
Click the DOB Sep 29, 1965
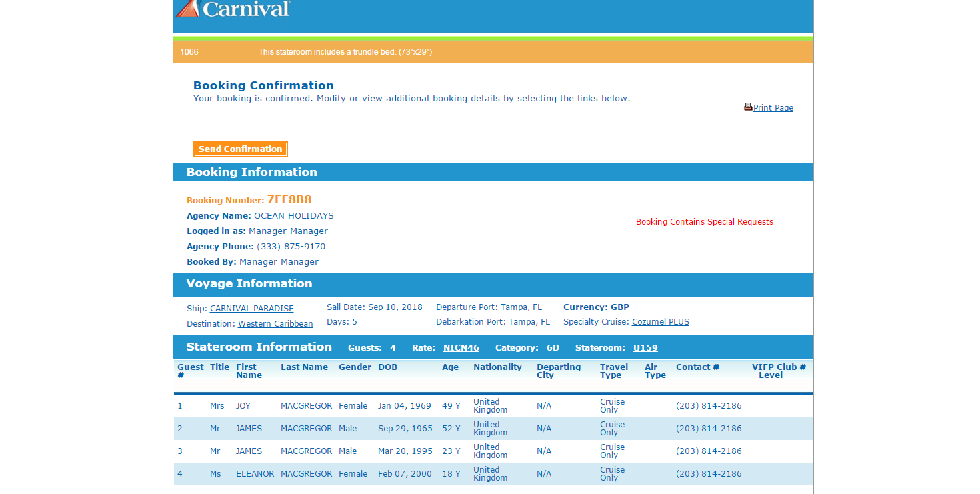click(405, 429)
